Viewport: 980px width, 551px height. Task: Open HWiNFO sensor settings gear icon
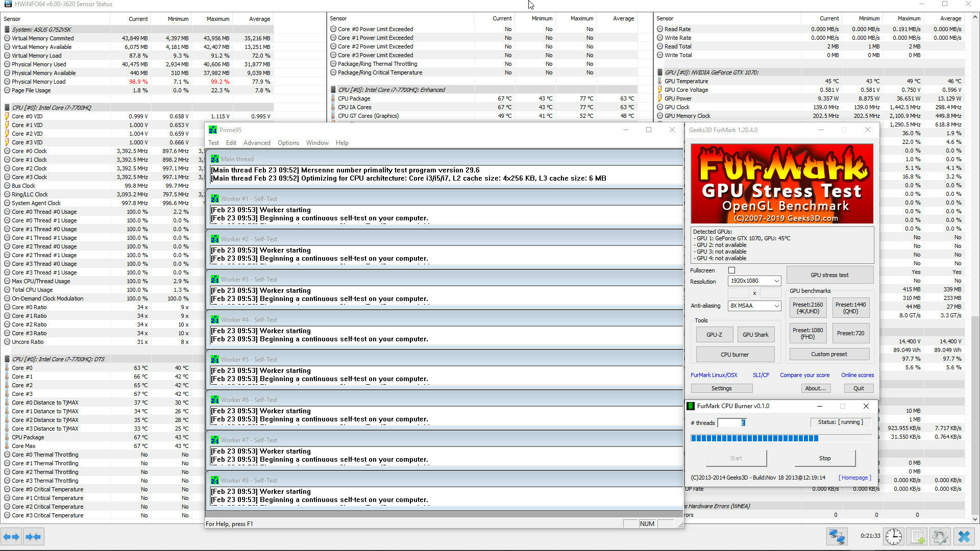(x=940, y=537)
